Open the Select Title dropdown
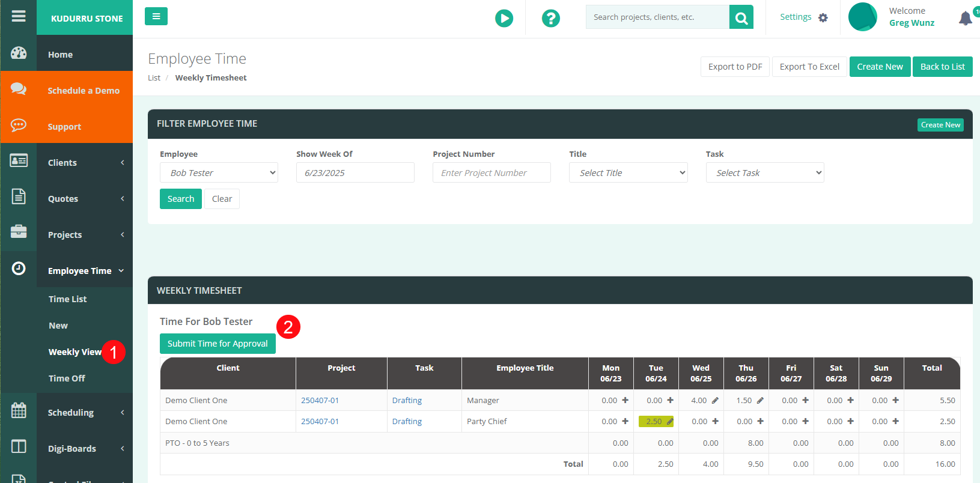 pos(628,173)
